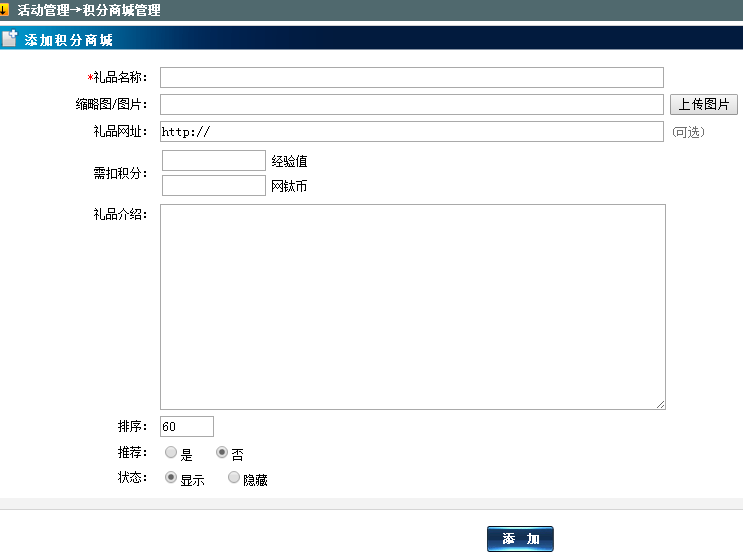Click the 上传图片 button

[x=704, y=104]
